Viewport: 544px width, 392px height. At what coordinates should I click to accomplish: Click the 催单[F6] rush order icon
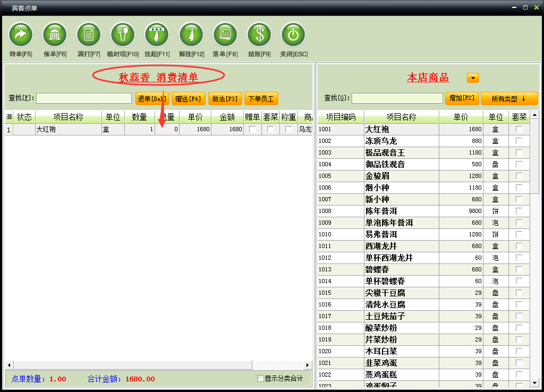pyautogui.click(x=55, y=35)
